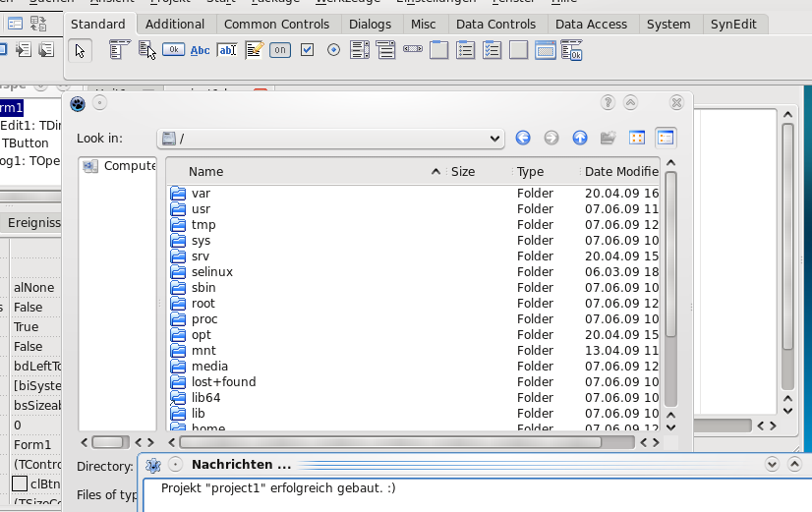
Task: Click the clBtnFace color swatch
Action: pyautogui.click(x=19, y=484)
